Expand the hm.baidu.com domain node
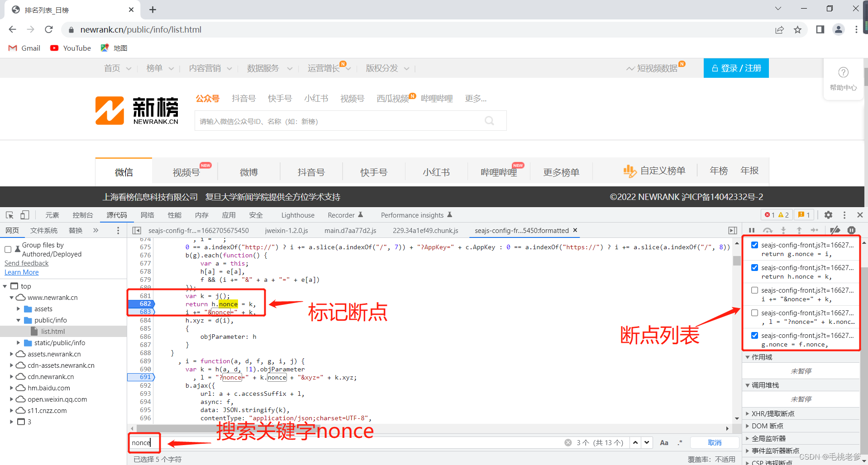This screenshot has width=868, height=465. coord(11,388)
